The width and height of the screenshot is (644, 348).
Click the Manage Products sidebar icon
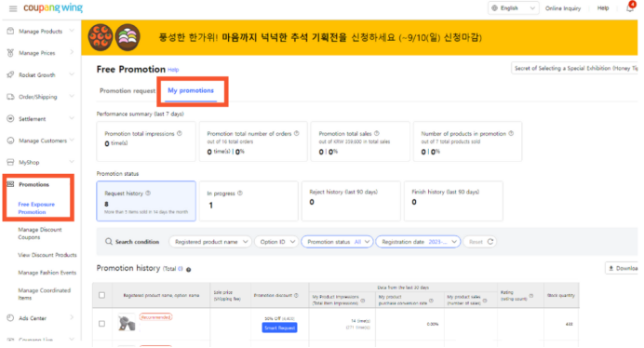[x=10, y=31]
